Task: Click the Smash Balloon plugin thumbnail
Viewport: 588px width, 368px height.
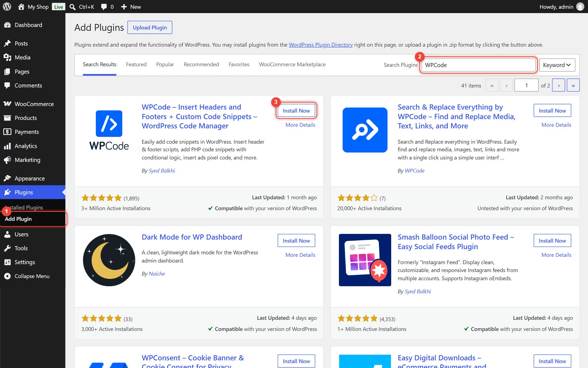Action: point(365,260)
